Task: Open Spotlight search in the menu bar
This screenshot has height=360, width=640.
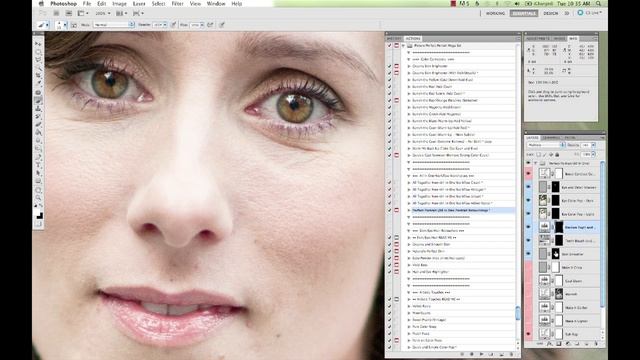Action: (x=598, y=4)
